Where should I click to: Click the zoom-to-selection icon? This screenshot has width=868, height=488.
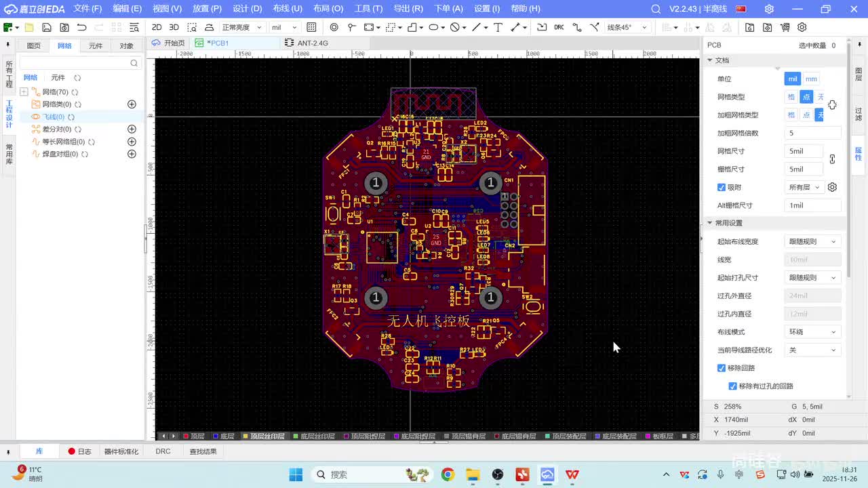[x=192, y=27]
